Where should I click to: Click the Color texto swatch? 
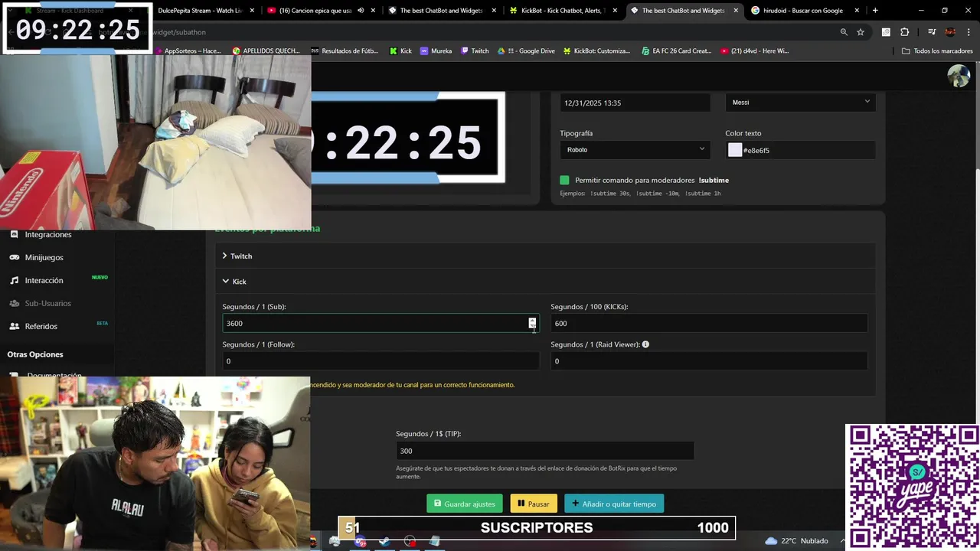734,150
